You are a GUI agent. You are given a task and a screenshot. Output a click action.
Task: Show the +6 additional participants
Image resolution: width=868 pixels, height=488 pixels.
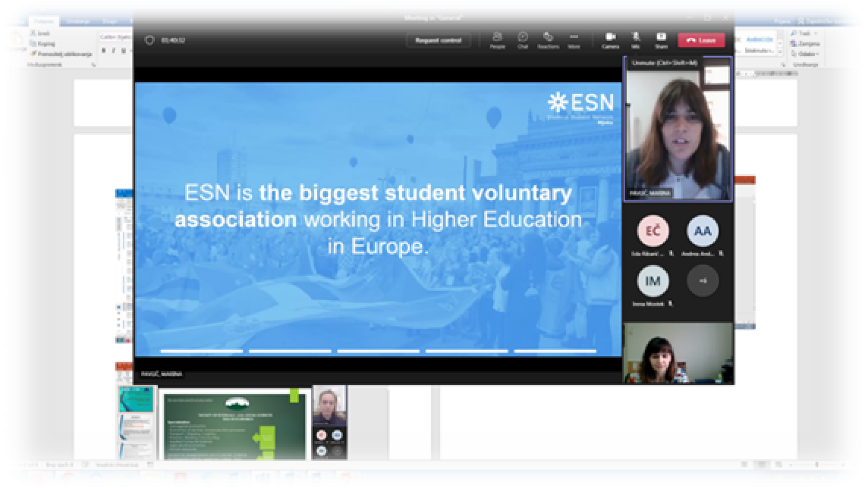pyautogui.click(x=703, y=281)
